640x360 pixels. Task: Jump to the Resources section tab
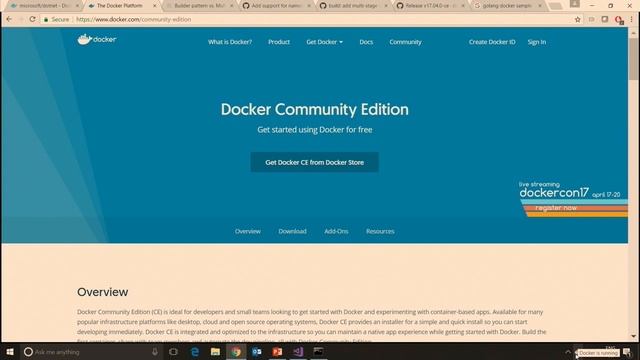click(380, 231)
